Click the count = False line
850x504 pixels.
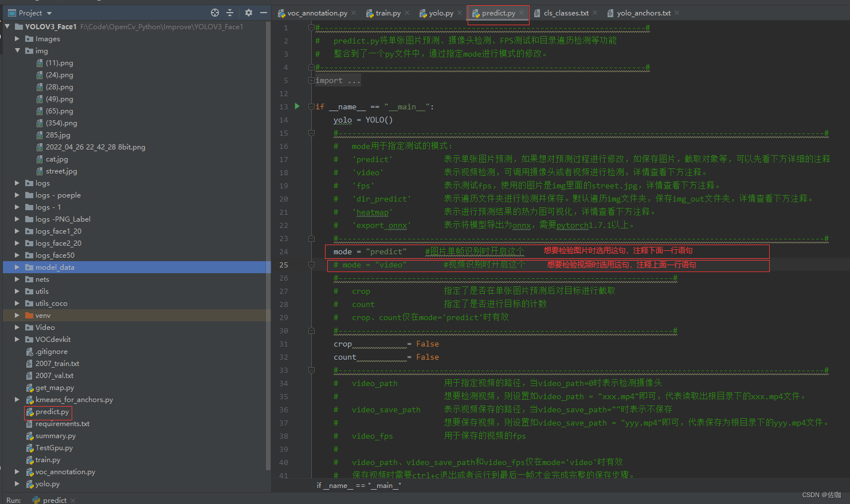pyautogui.click(x=386, y=357)
